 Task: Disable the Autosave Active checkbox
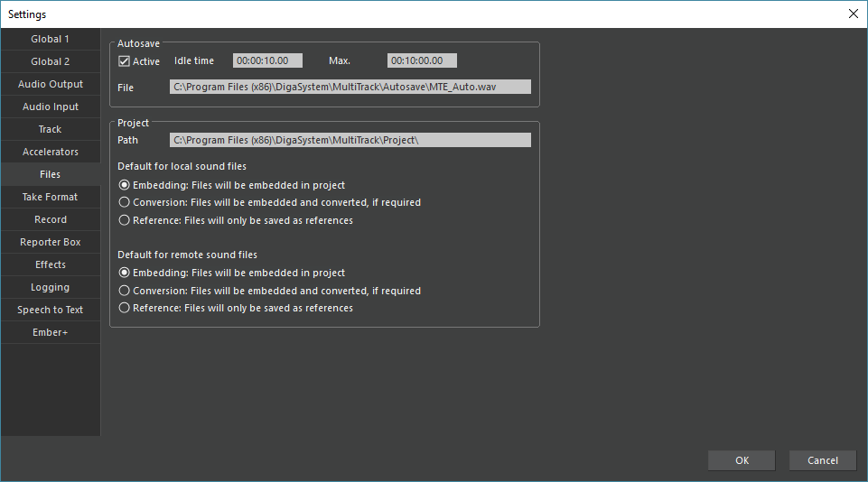tap(125, 61)
